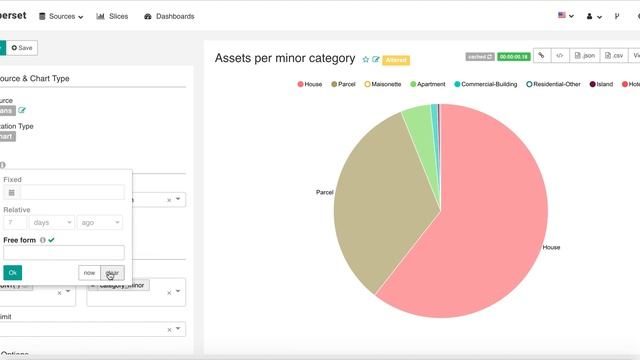This screenshot has height=360, width=640.
Task: Open the embed code icon
Action: [x=560, y=55]
